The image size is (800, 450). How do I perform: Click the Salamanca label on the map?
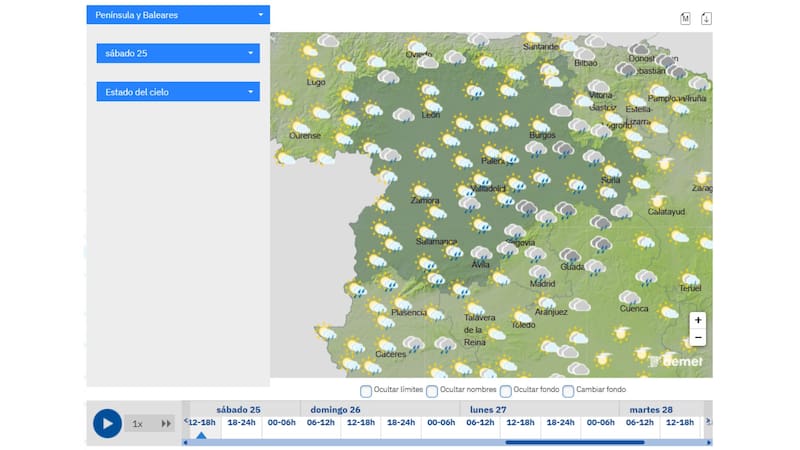click(436, 241)
